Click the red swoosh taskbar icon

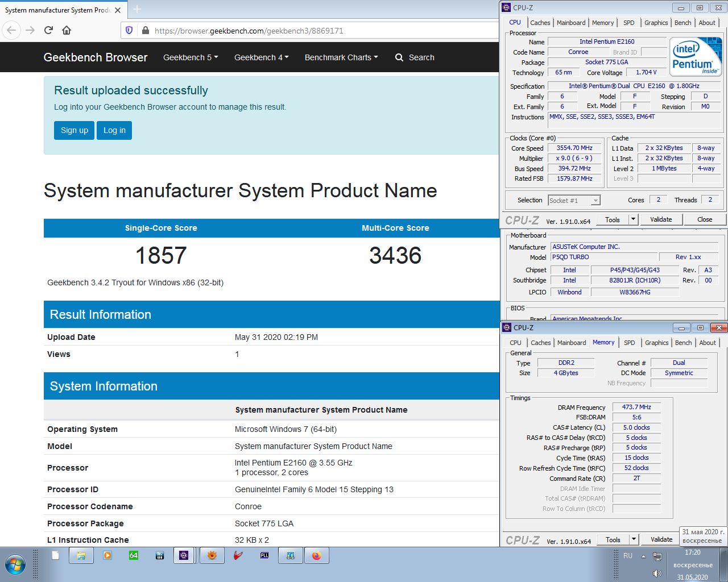pyautogui.click(x=238, y=555)
